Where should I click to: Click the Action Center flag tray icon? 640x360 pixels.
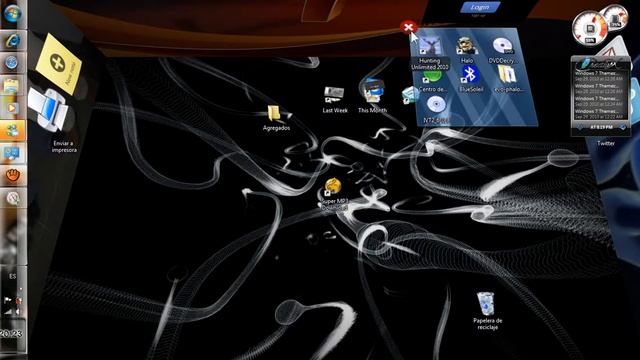pos(7,300)
